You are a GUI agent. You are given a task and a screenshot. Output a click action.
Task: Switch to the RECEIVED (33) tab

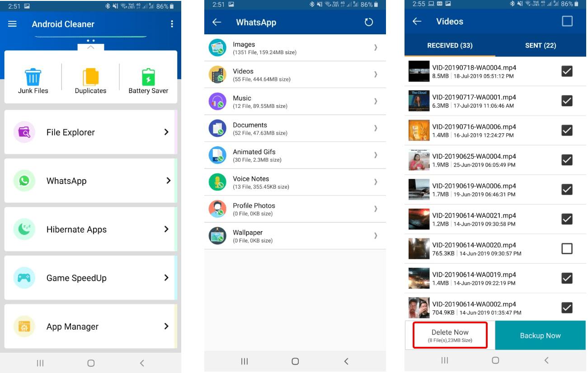450,46
